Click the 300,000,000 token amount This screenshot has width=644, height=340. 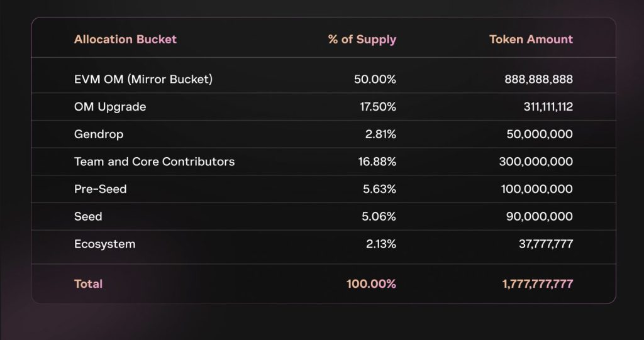pos(536,162)
